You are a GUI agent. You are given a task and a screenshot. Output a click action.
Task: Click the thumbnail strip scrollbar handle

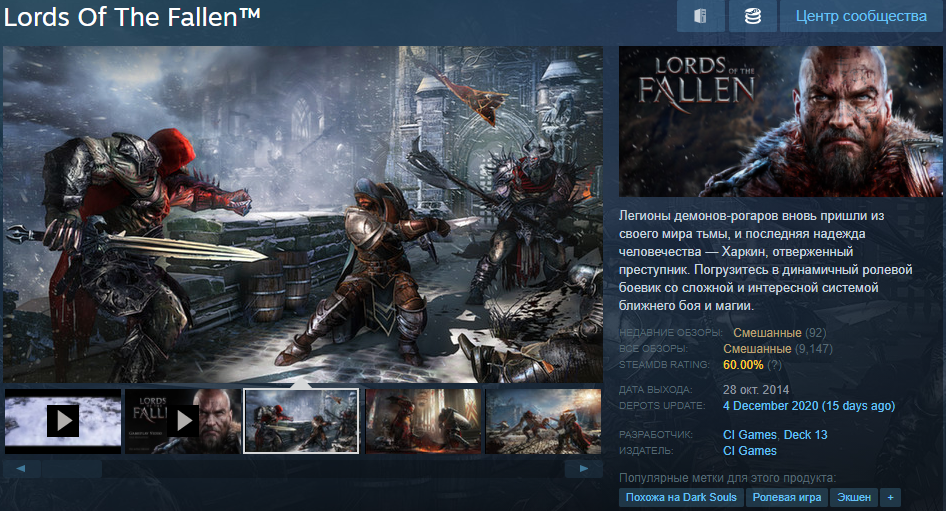click(72, 468)
